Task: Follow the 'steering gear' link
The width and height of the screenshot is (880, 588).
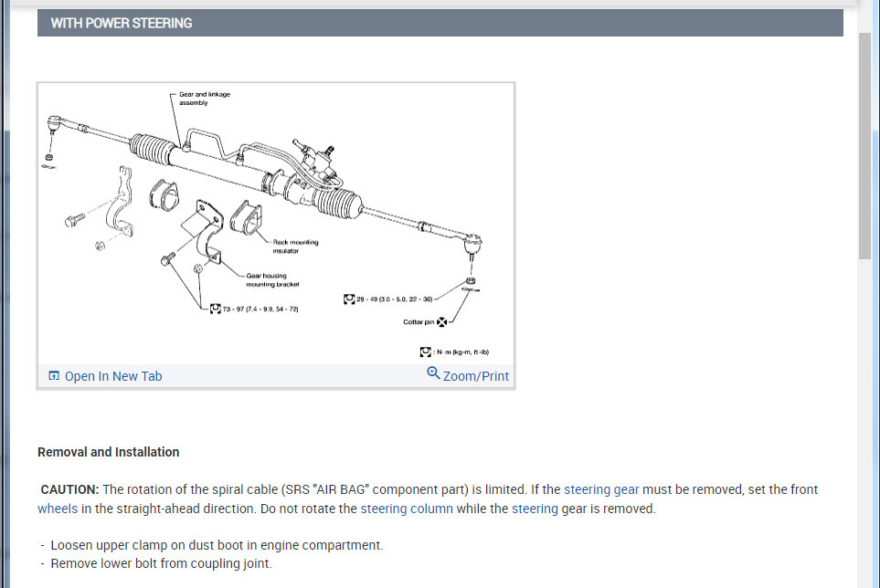Action: click(601, 489)
